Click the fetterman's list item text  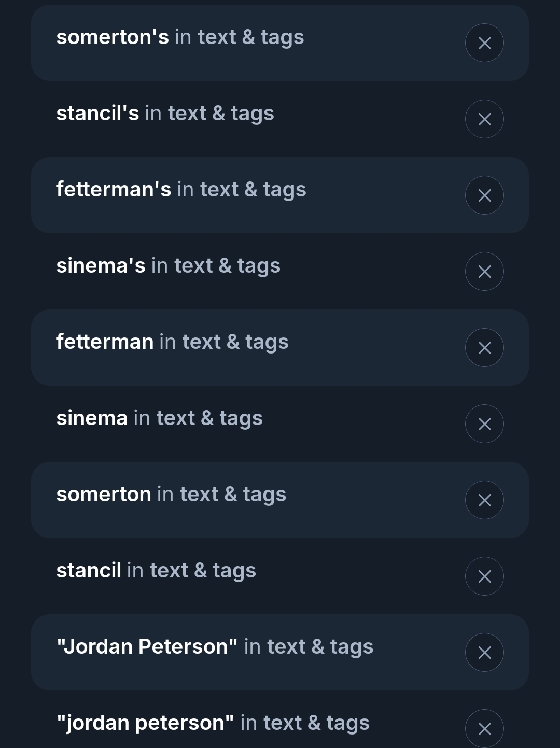coord(181,190)
